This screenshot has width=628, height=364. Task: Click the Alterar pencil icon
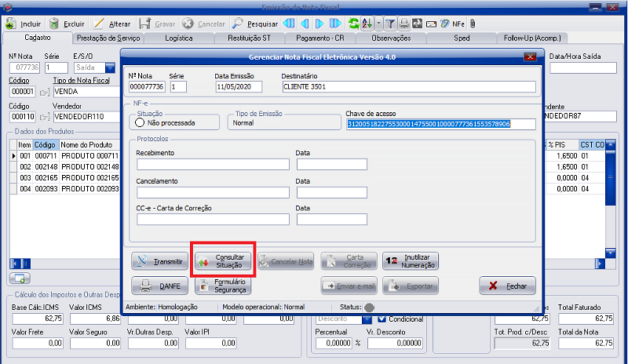point(98,24)
